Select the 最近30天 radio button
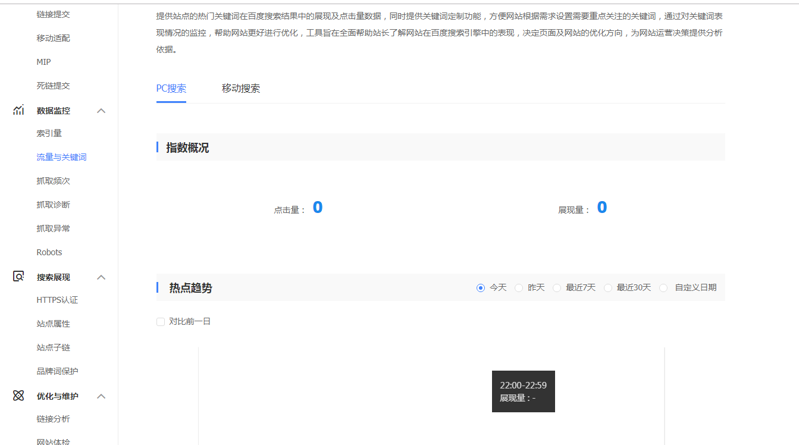Viewport: 799px width, 445px height. tap(608, 288)
